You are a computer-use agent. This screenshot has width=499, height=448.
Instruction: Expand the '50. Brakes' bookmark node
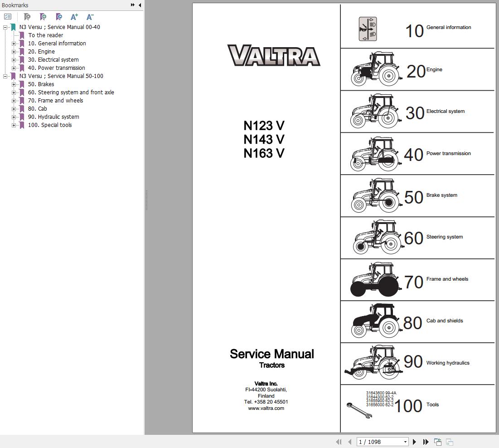click(x=14, y=84)
